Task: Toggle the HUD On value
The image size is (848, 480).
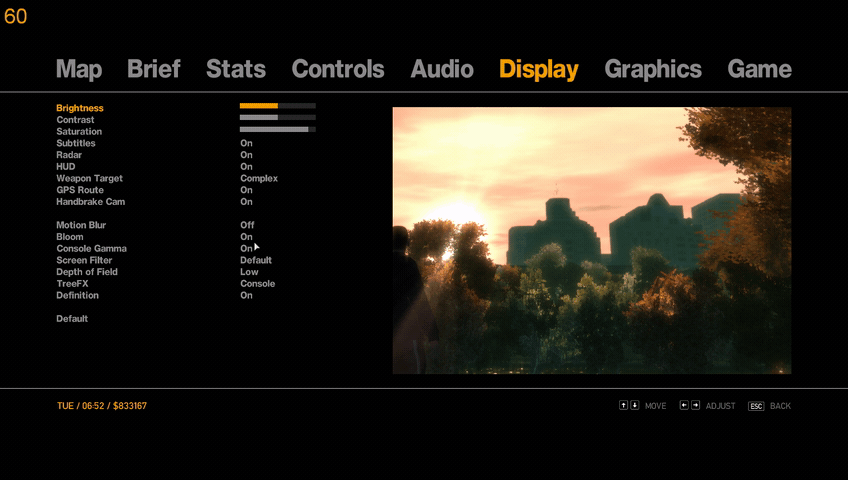Action: click(x=246, y=166)
